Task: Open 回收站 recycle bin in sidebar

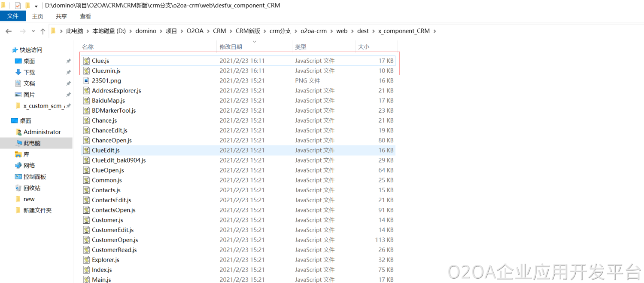Action: point(18,188)
